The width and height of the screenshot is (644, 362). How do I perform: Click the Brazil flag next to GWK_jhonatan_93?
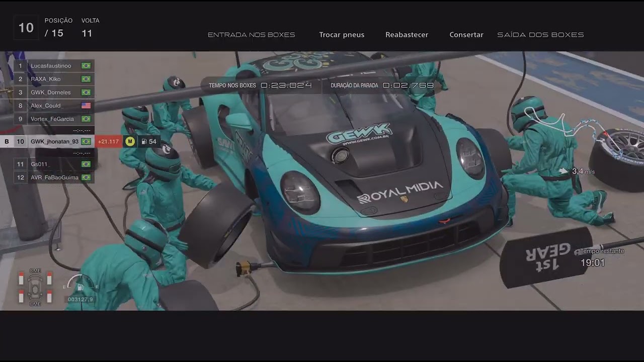click(86, 142)
